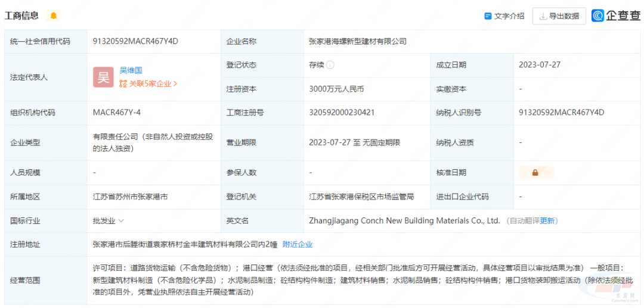Open the 关联5家企业 related companies link
The width and height of the screenshot is (644, 308).
click(x=150, y=84)
